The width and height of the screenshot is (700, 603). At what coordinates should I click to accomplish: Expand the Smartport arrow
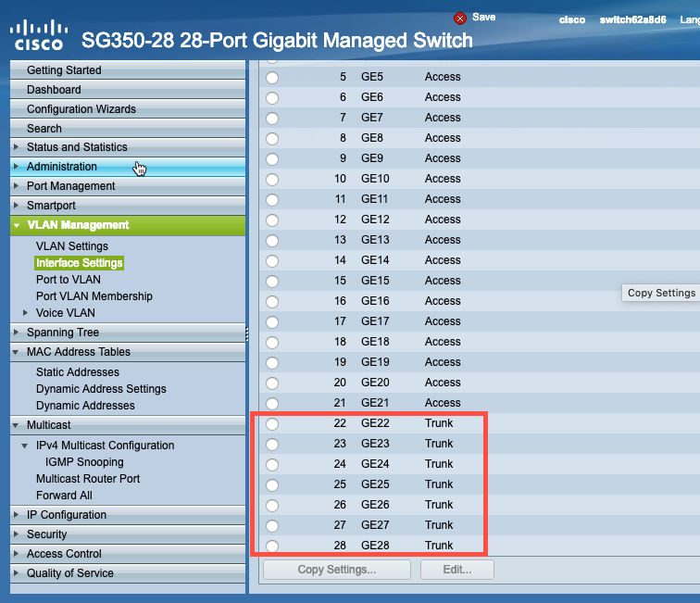pos(16,205)
